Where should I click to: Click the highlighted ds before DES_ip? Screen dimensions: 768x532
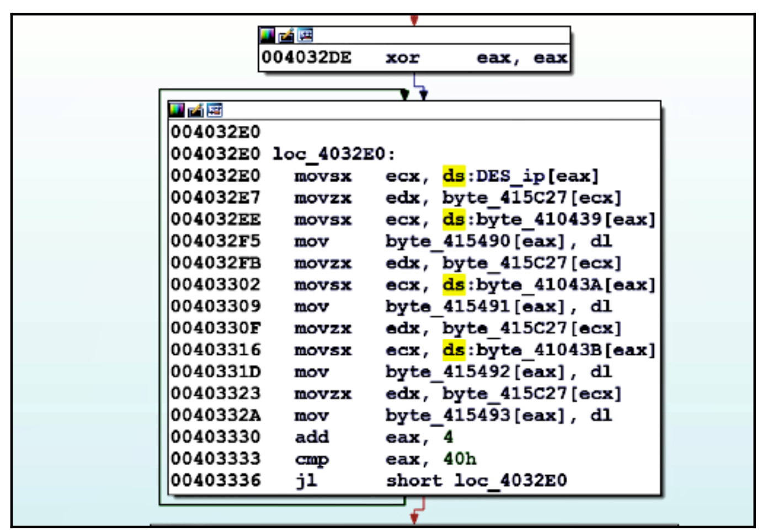click(x=454, y=176)
